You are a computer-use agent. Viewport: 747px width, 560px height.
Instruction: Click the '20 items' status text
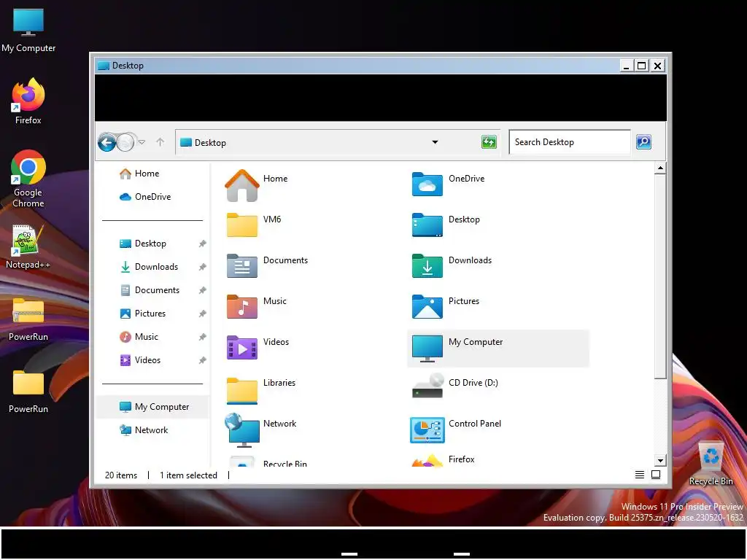pyautogui.click(x=121, y=475)
